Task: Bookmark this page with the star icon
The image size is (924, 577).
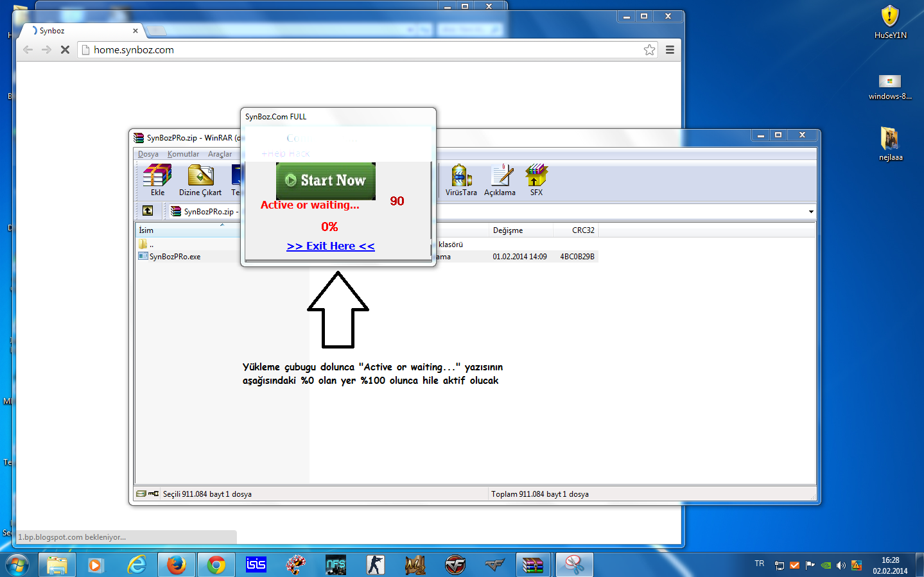Action: [650, 49]
